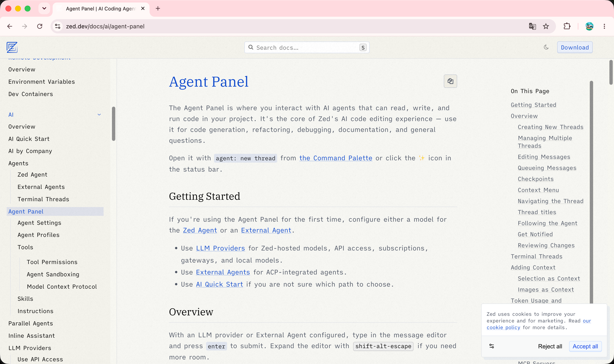Toggle dark theme with moon icon
The width and height of the screenshot is (614, 364).
(546, 47)
